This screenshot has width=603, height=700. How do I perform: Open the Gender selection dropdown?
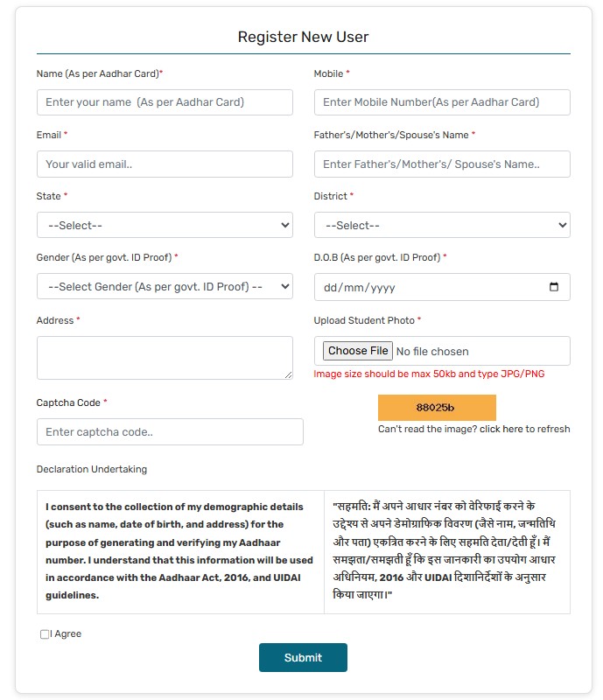point(165,286)
